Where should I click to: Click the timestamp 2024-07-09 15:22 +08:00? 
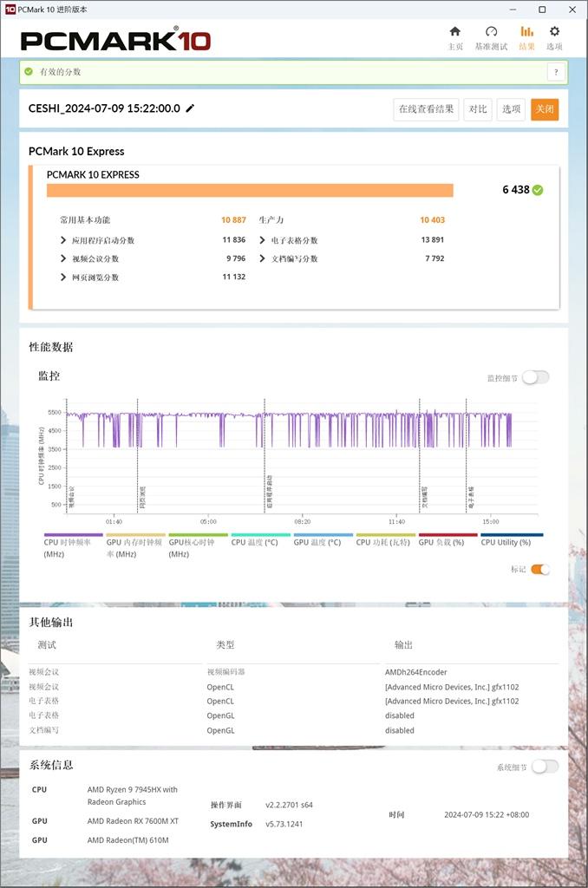487,815
